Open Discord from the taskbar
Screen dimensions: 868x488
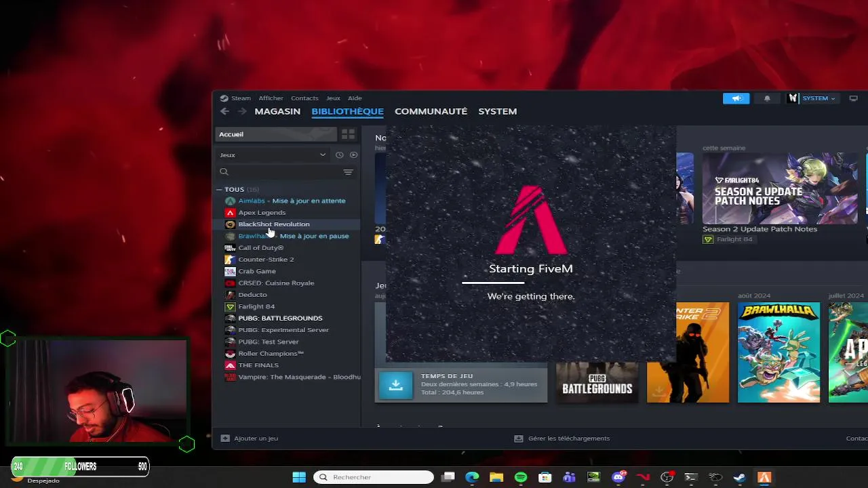tap(618, 477)
